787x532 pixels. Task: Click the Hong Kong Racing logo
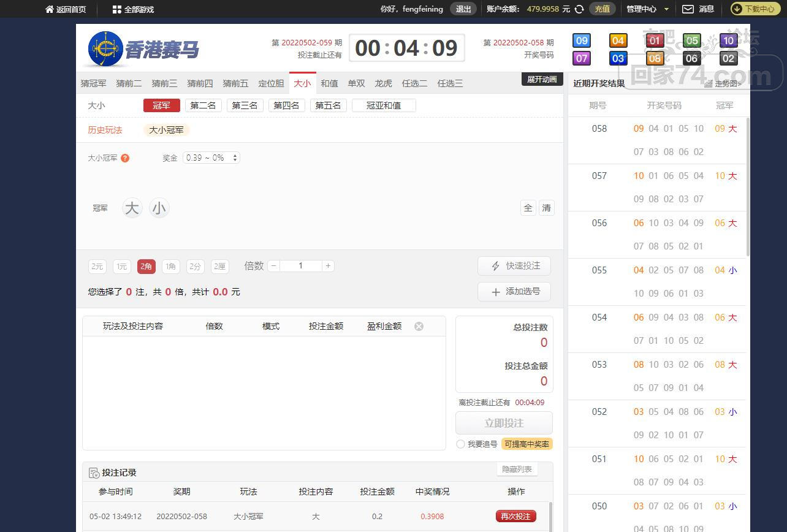click(x=143, y=49)
